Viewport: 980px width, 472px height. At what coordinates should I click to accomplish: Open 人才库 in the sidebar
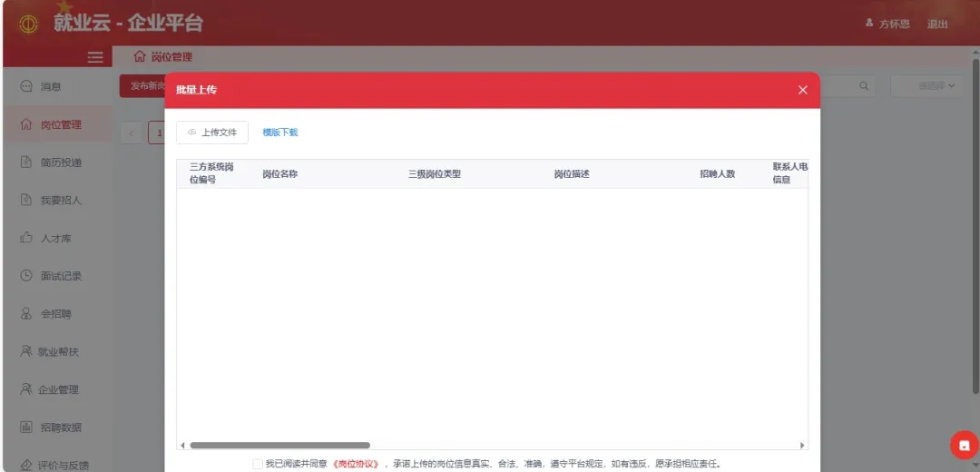(57, 238)
